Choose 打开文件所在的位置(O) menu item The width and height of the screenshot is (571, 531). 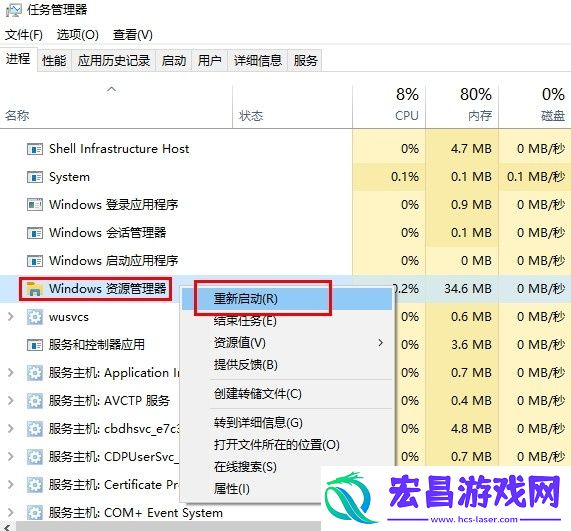point(287,445)
